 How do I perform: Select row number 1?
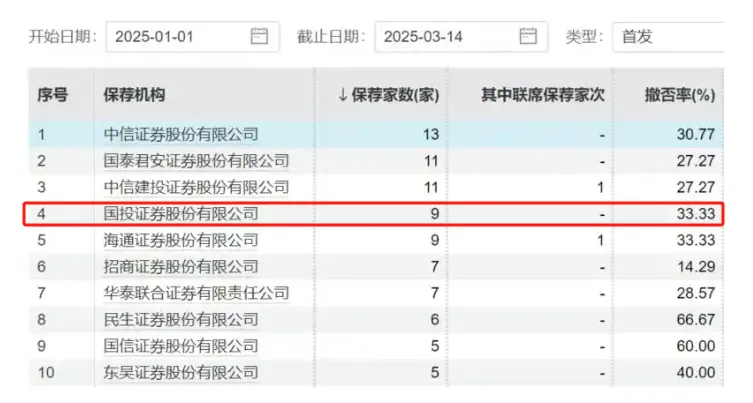click(41, 134)
